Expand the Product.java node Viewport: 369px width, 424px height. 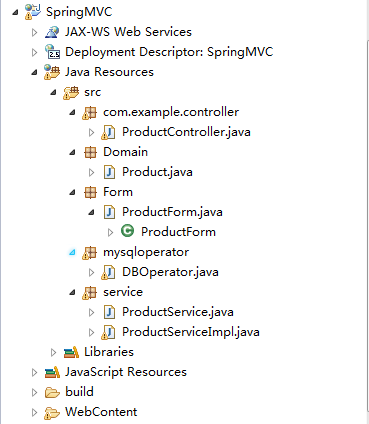coord(91,172)
